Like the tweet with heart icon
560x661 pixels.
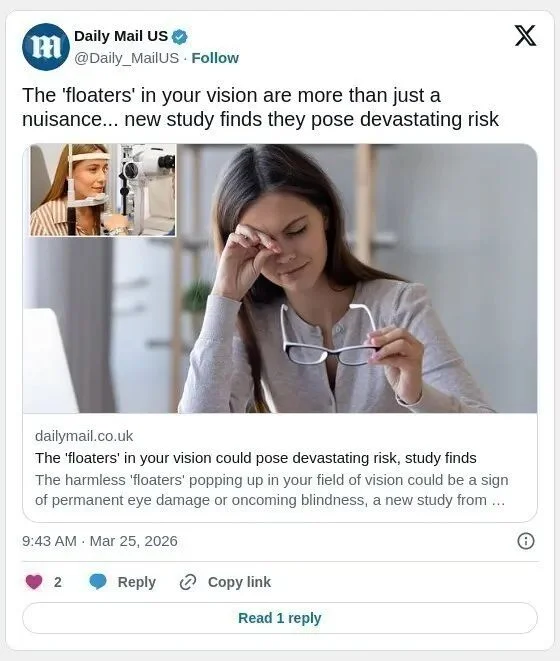coord(34,582)
